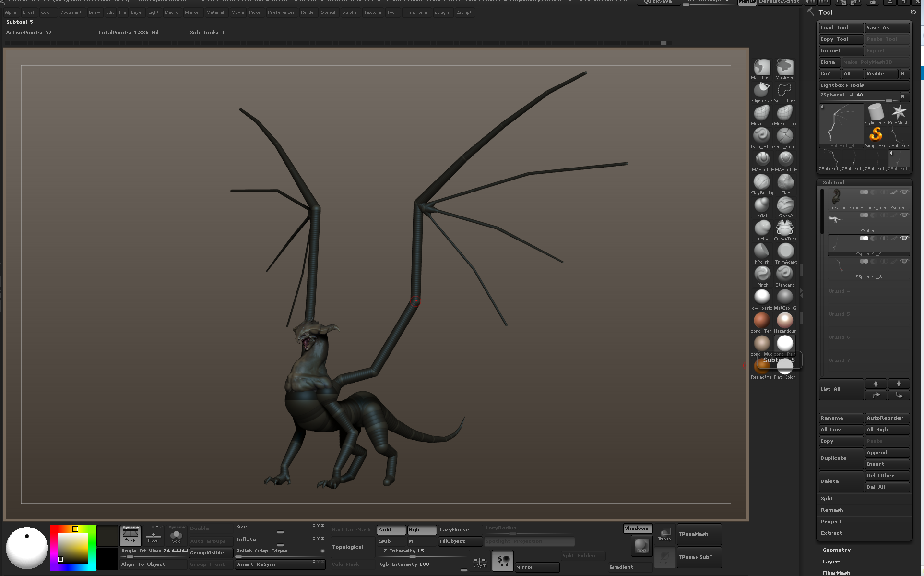
Task: Click the QuickSave button
Action: 658,2
